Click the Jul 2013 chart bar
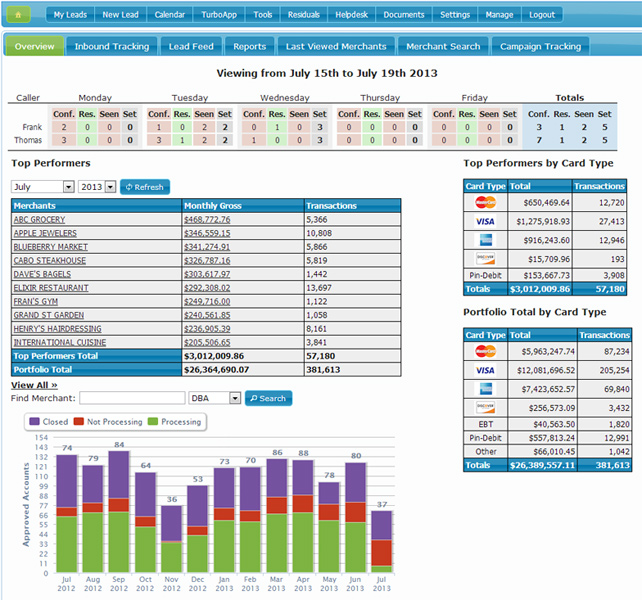642x600 pixels. [382, 541]
